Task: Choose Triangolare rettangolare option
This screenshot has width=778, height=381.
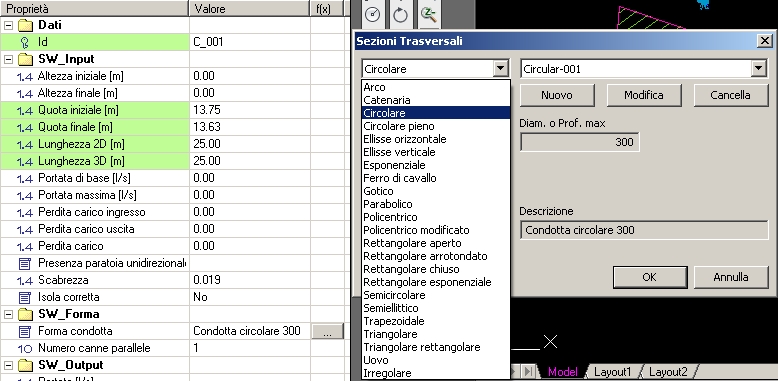Action: [x=436, y=347]
